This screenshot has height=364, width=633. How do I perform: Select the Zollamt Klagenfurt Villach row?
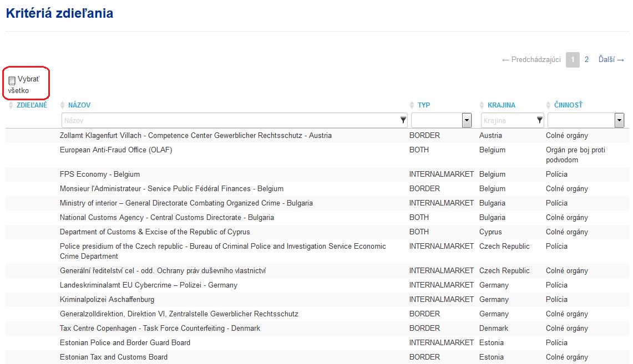pyautogui.click(x=317, y=135)
